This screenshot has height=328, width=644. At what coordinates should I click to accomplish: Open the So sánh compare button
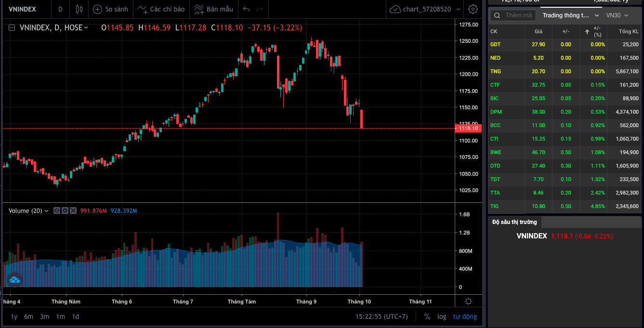pos(111,9)
